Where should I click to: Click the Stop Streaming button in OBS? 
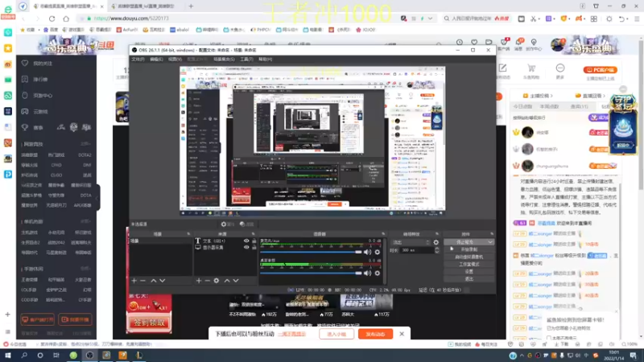coord(465,242)
